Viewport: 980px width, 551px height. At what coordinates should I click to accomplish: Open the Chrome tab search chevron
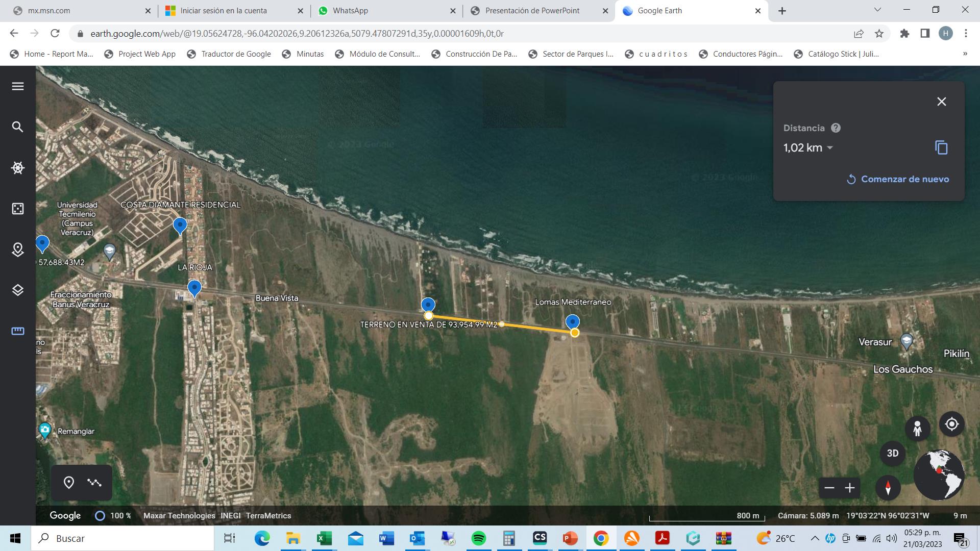coord(877,10)
